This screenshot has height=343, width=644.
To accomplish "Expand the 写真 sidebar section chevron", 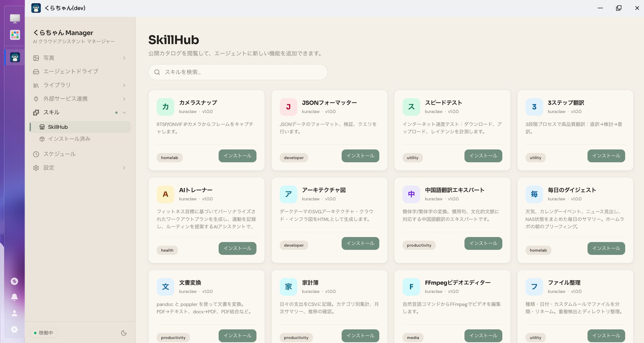I will tap(124, 58).
